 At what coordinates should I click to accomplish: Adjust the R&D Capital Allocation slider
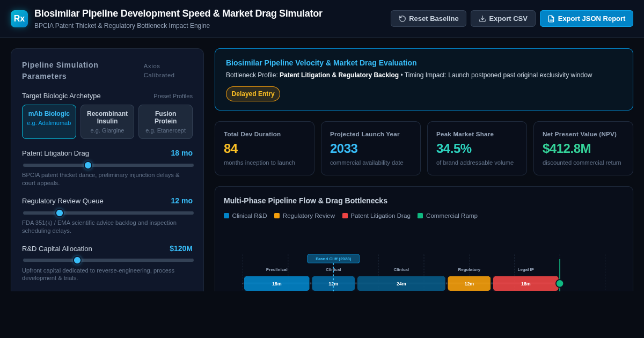pos(108,260)
